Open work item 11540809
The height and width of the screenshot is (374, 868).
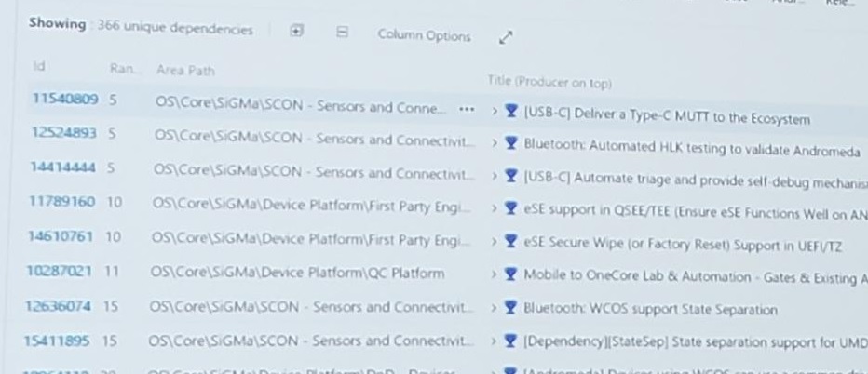point(65,99)
